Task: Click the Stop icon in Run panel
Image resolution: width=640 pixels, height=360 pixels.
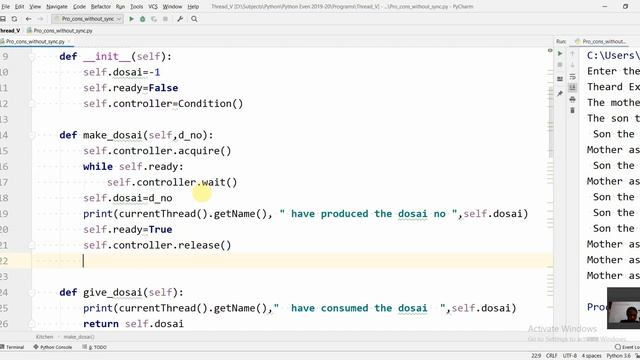Action: 560,65
